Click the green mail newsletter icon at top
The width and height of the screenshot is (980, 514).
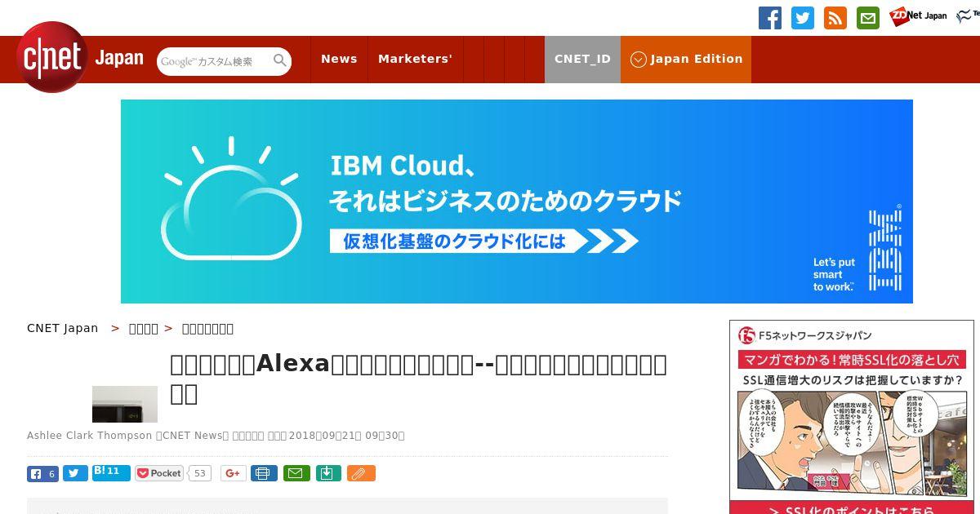[x=868, y=18]
